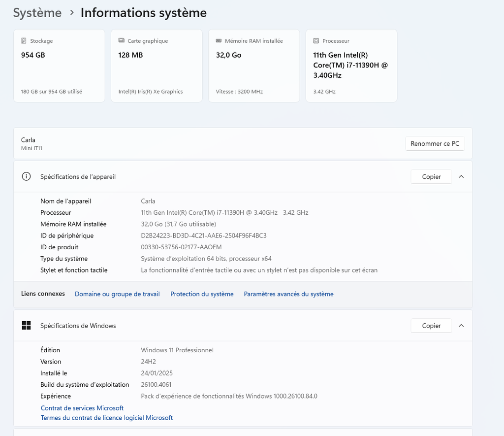This screenshot has height=436, width=504.
Task: Open Contrat de services Microsoft link
Action: click(x=82, y=408)
